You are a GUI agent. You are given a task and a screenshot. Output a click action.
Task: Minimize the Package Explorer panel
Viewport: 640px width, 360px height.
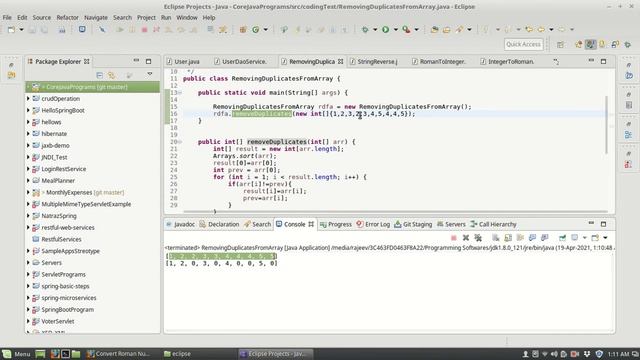coord(136,61)
